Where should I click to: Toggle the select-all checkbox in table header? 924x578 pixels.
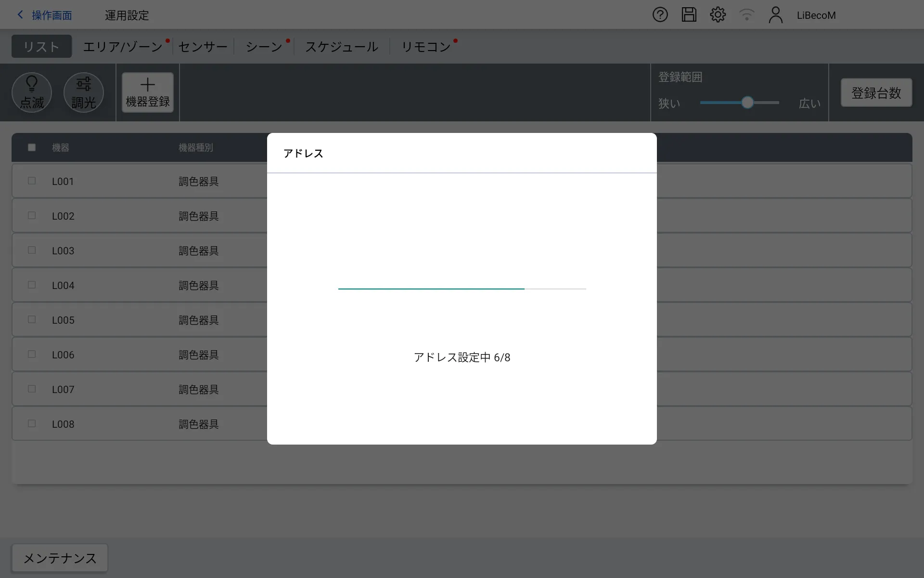32,147
